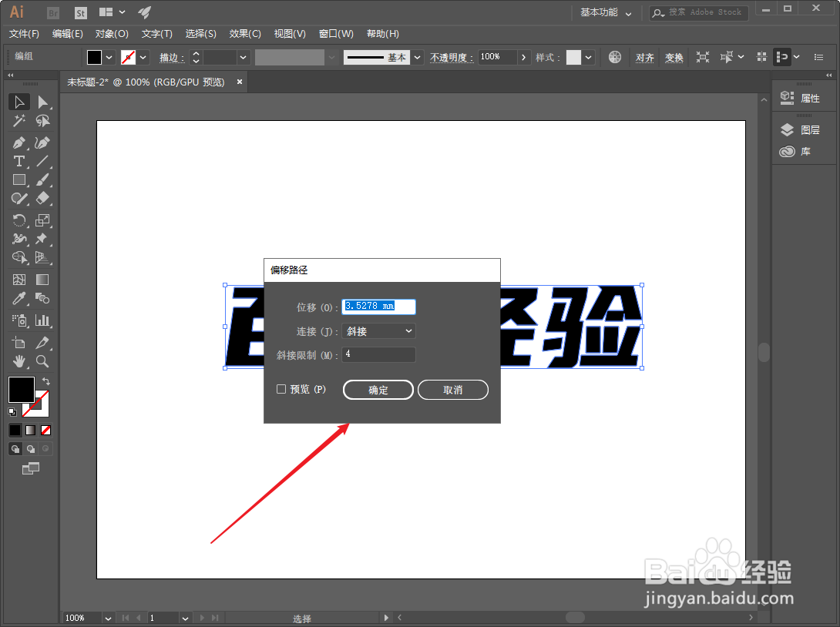
Task: Choose the Scale tool
Action: tap(42, 220)
